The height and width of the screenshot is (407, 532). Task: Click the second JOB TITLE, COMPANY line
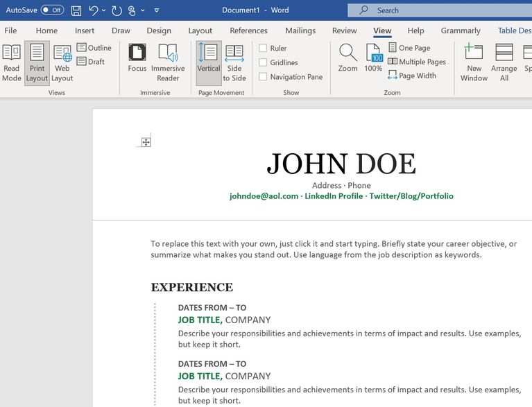click(x=224, y=376)
